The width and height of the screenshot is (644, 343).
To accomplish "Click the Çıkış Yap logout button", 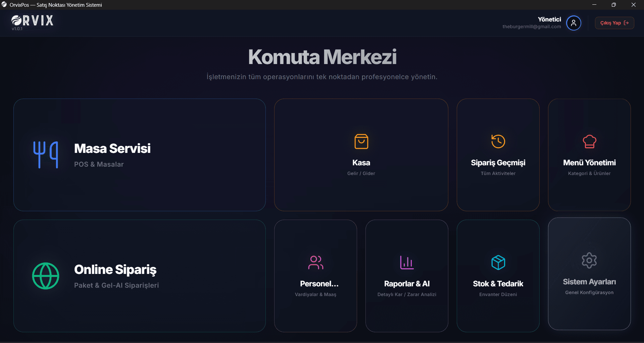I will pyautogui.click(x=614, y=23).
